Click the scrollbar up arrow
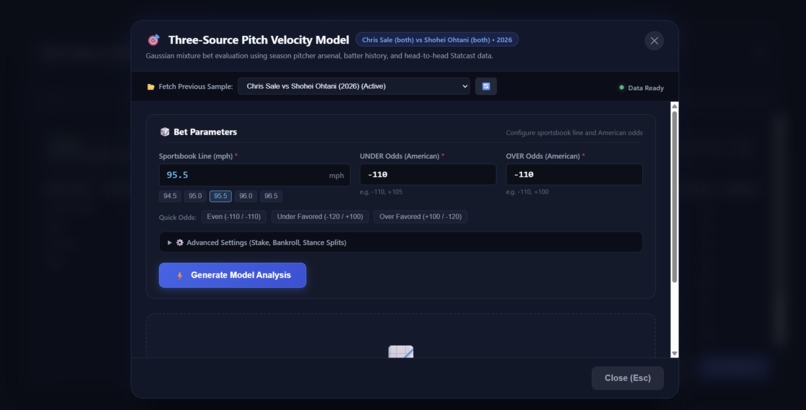This screenshot has height=410, width=806. click(674, 106)
